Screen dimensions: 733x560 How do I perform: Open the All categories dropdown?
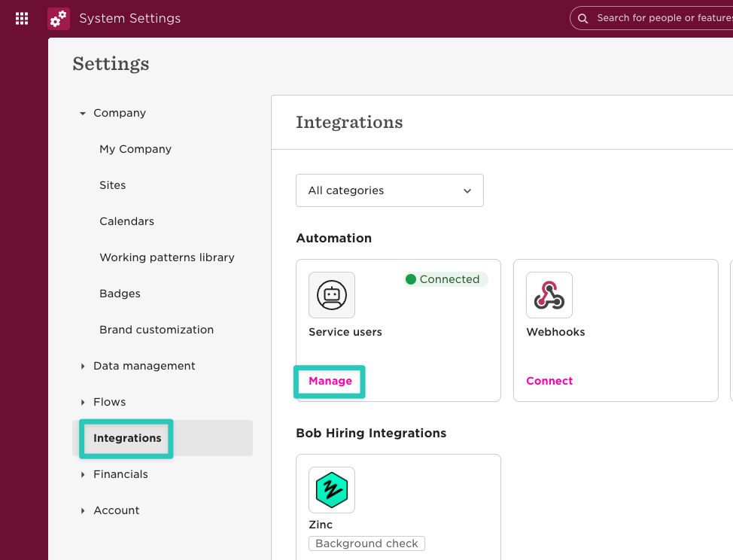(x=390, y=190)
